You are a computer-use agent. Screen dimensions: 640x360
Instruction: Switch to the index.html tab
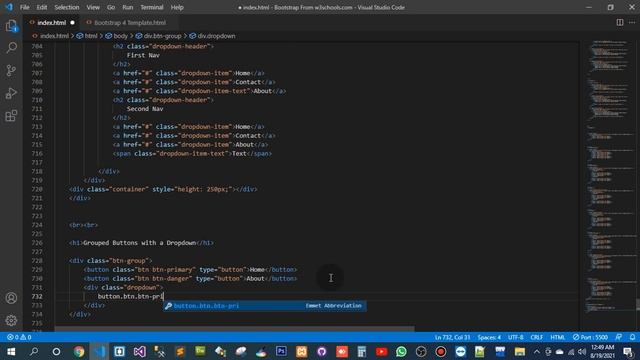51,23
